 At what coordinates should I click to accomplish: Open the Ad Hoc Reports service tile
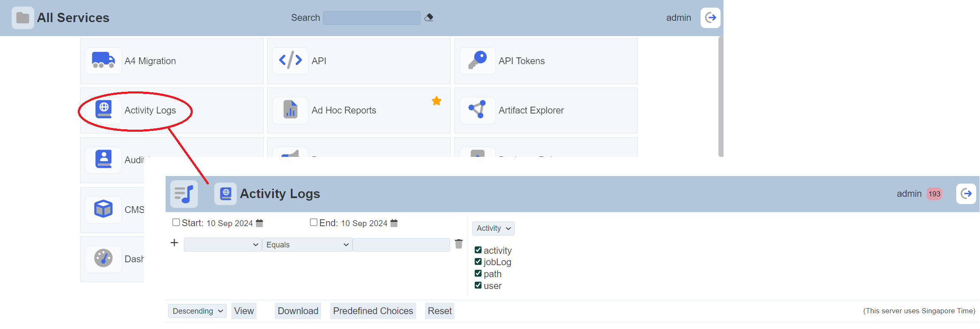tap(344, 111)
